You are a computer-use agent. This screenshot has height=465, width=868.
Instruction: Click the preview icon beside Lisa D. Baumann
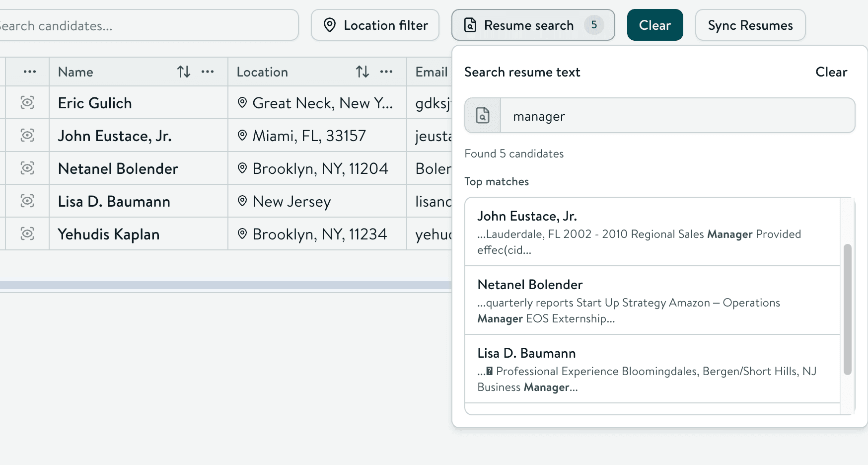(x=28, y=201)
